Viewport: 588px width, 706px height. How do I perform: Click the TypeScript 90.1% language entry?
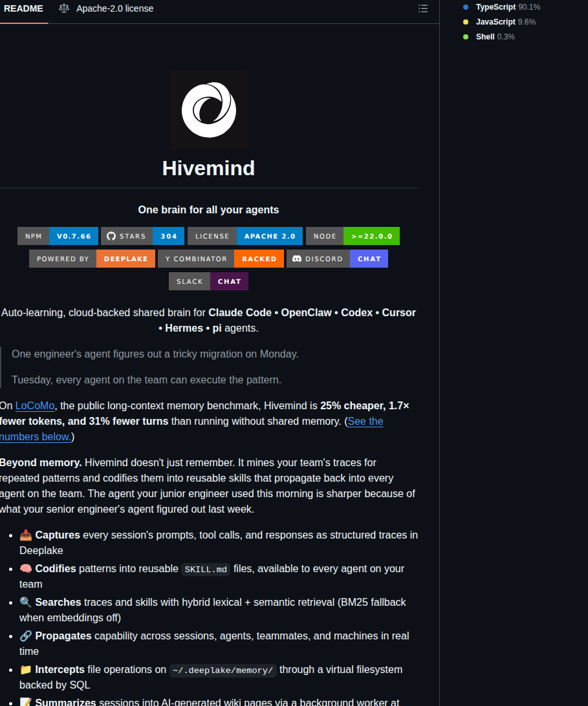click(508, 7)
